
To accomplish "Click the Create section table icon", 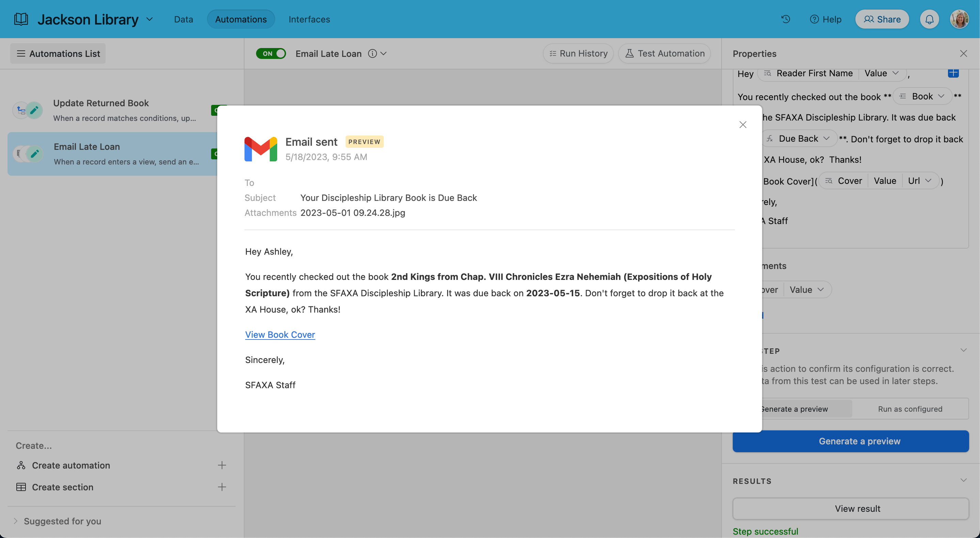I will pyautogui.click(x=21, y=487).
